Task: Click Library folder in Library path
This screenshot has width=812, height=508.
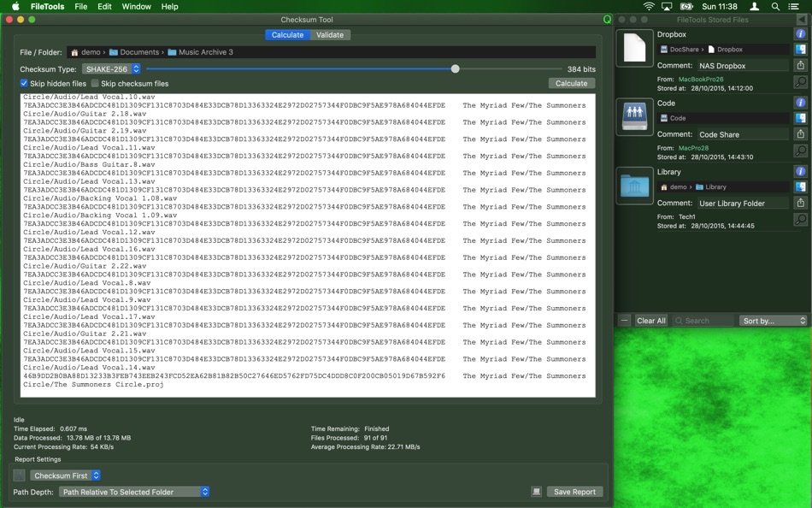Action: coord(710,186)
